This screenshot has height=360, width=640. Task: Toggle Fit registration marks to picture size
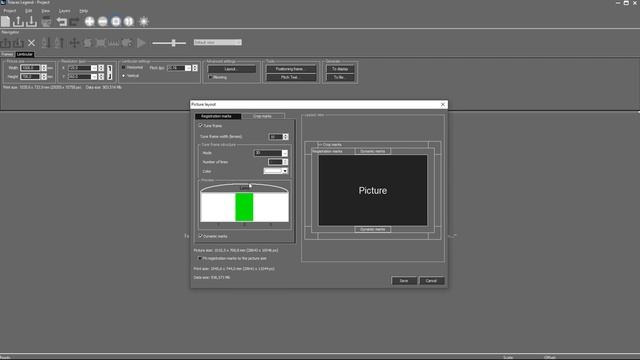pos(200,258)
